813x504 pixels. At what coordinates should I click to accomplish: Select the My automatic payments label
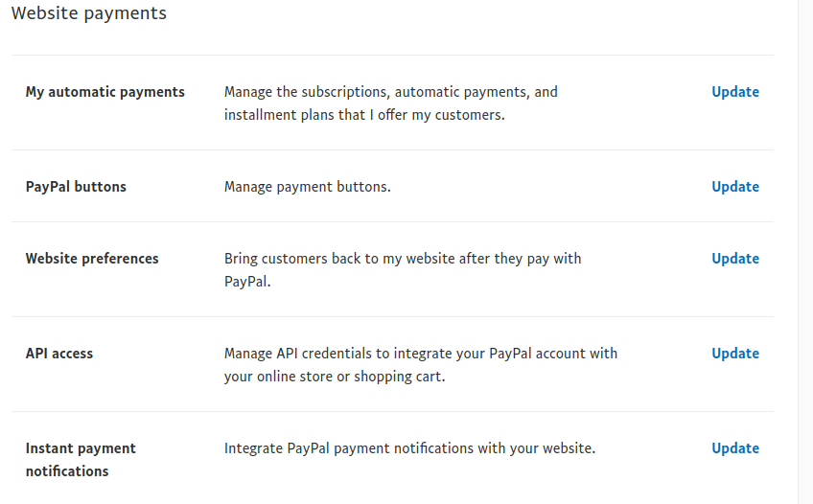pos(105,92)
